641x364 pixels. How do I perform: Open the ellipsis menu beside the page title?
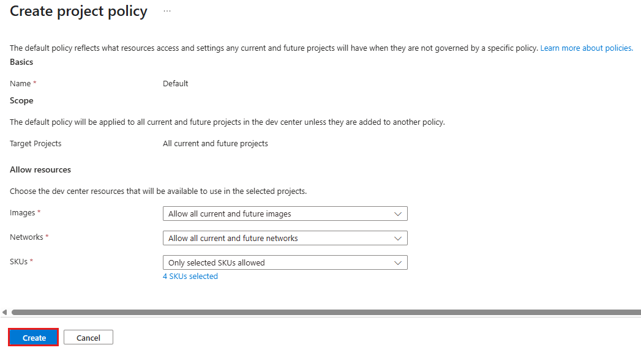point(167,10)
